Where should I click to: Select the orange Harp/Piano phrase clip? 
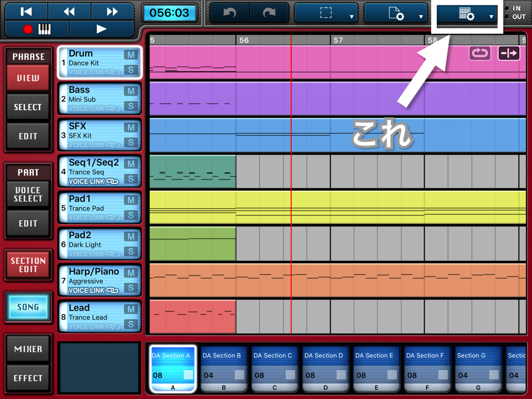click(x=338, y=280)
